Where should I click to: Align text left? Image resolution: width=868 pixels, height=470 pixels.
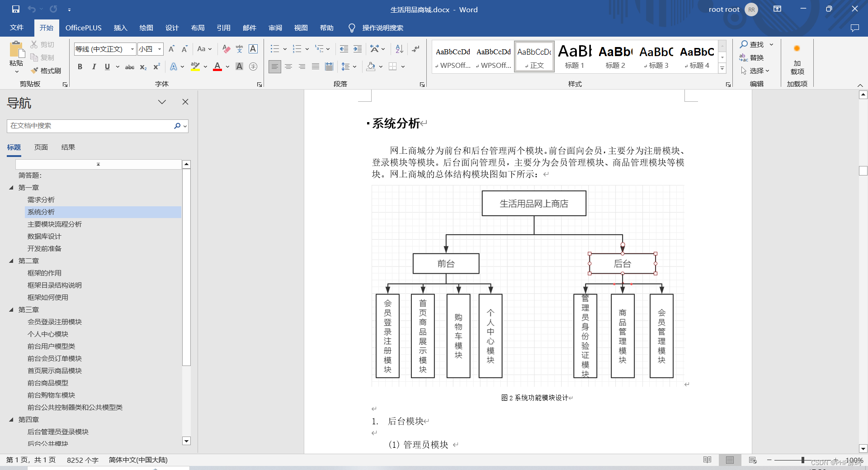pyautogui.click(x=274, y=66)
